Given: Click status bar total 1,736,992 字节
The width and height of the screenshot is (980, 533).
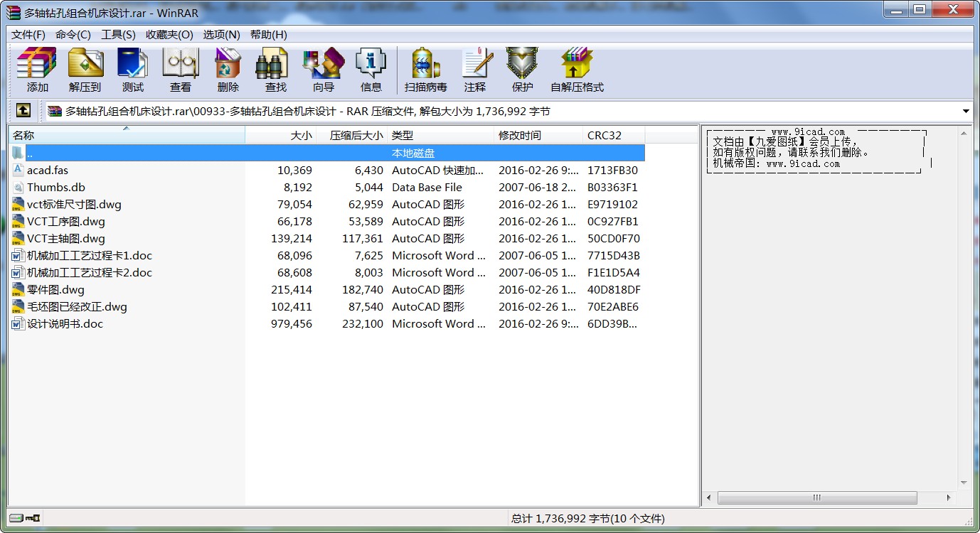Looking at the screenshot, I should point(588,519).
